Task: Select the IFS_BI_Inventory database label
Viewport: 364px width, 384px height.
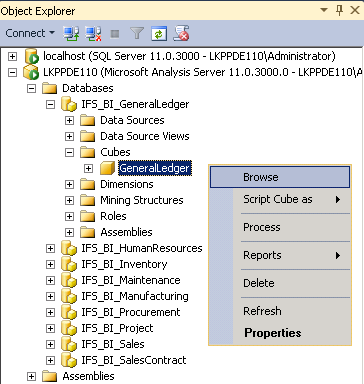Action: pos(124,264)
